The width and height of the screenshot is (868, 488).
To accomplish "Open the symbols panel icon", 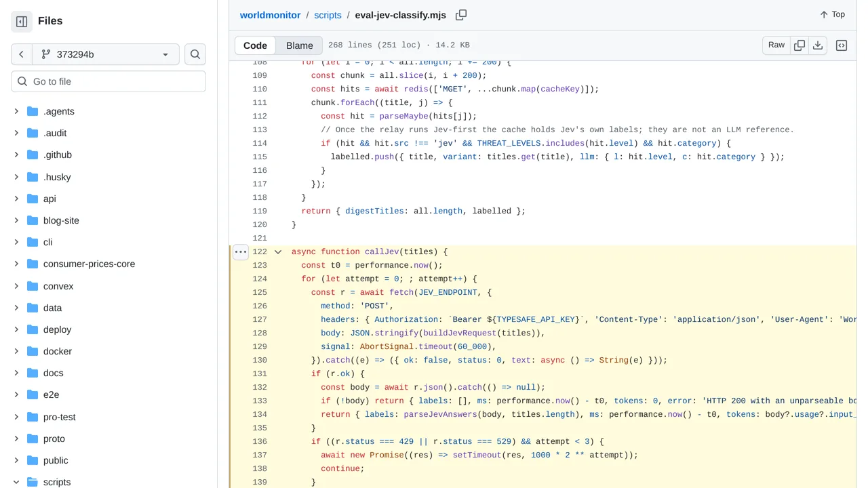I will 842,45.
